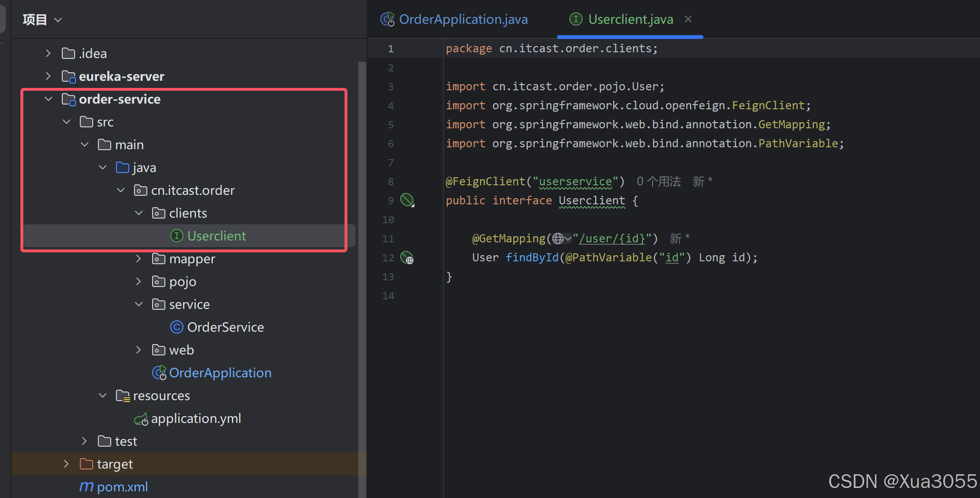This screenshot has width=980, height=498.
Task: Open OrderApplication from the project tree
Action: coord(220,373)
